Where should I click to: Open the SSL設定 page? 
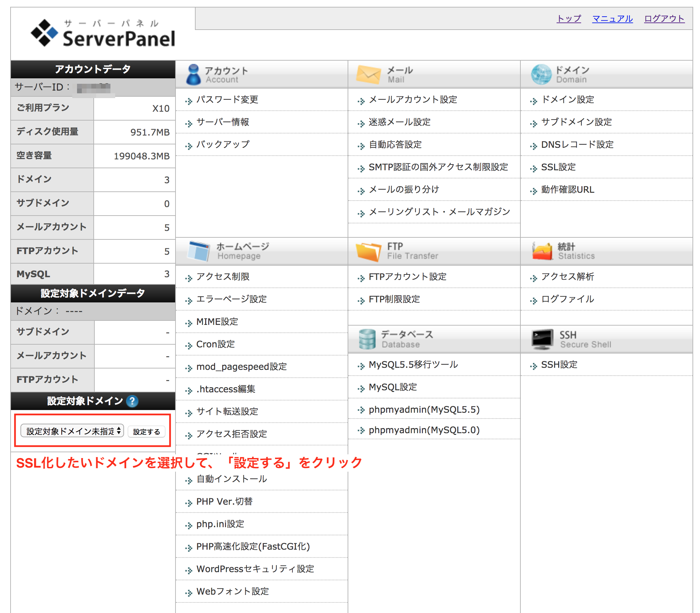[x=558, y=167]
